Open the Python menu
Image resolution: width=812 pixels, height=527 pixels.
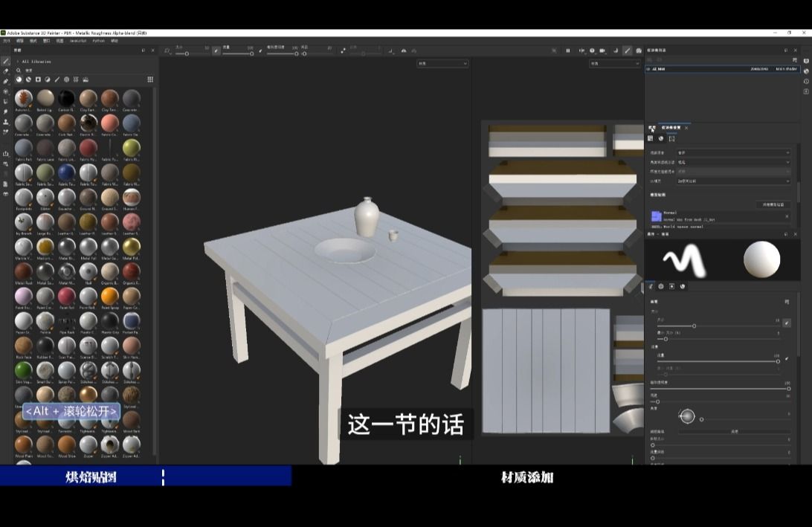pos(98,41)
